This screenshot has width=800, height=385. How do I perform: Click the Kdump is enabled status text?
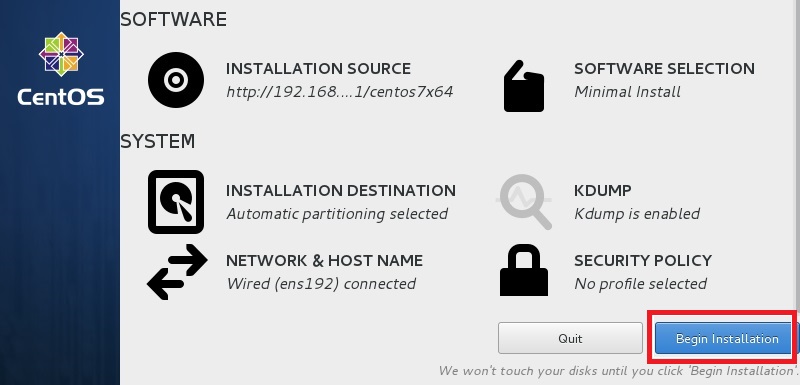coord(637,214)
